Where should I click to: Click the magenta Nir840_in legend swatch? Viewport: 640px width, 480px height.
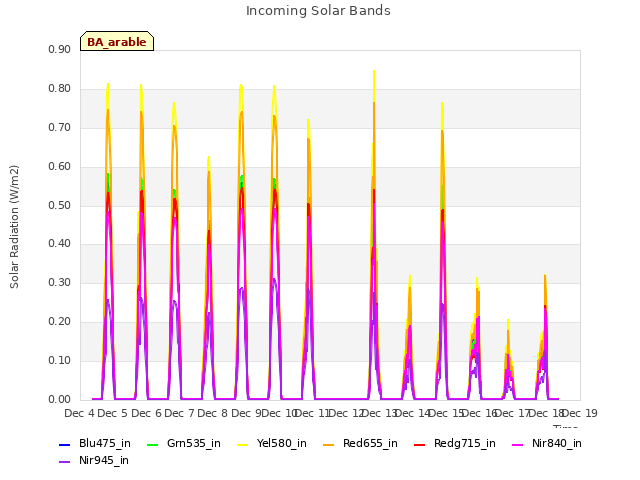pos(518,444)
